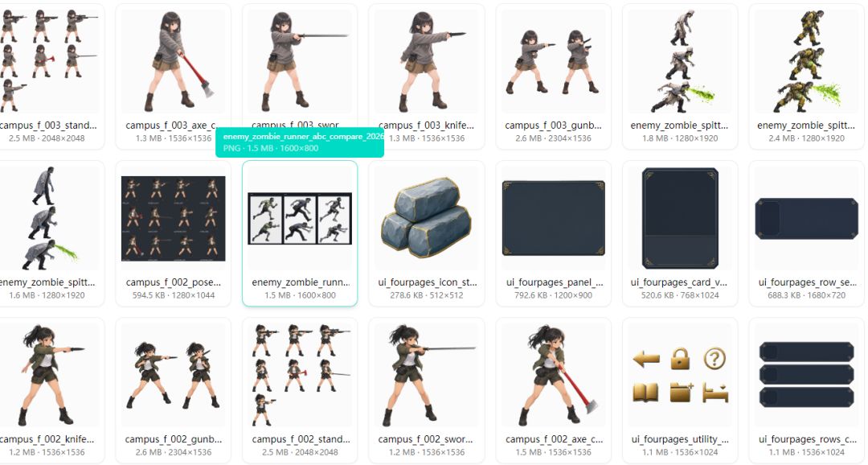Click the file name 'campus_f_003_knife...'

[426, 126]
